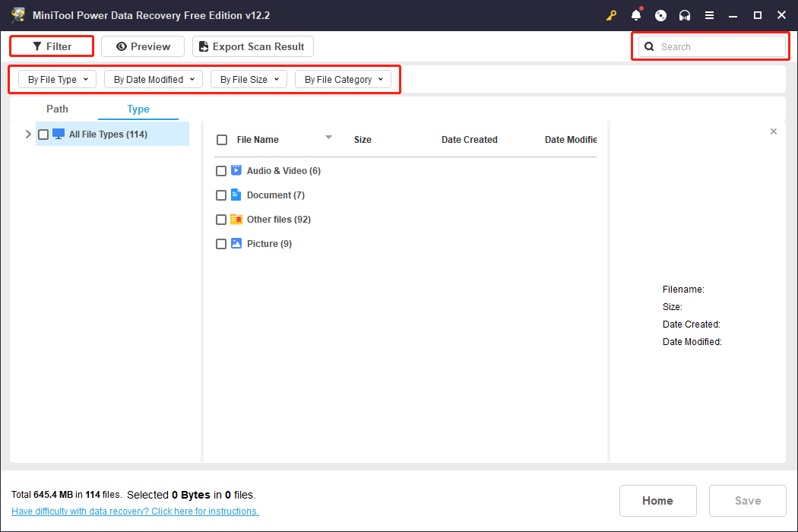The image size is (798, 532).
Task: Click the Filter button
Action: (52, 46)
